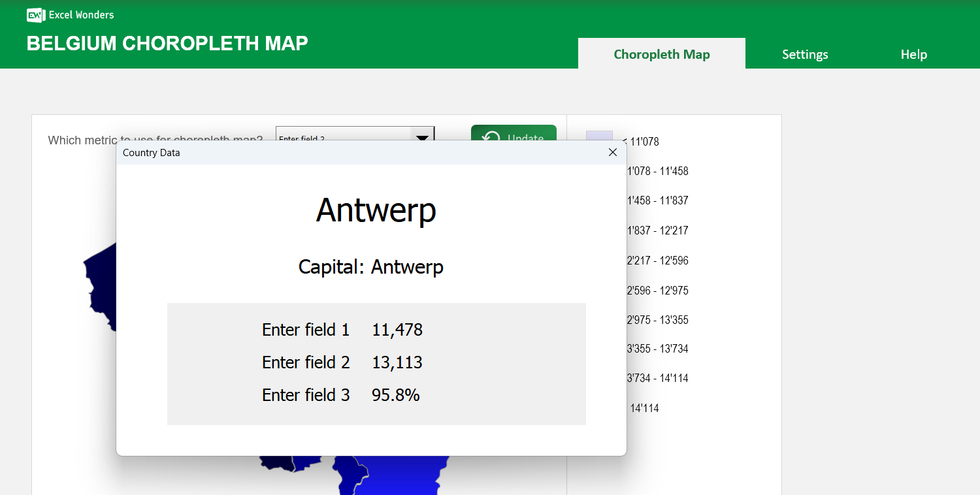
Task: Select the legend entry < 11'078
Action: tap(640, 142)
